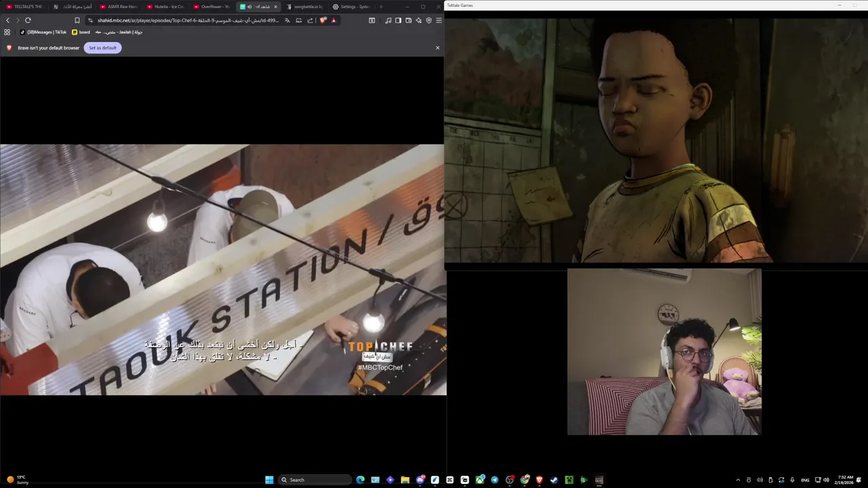Open Brave main hamburger menu
This screenshot has height=488, width=868.
(x=439, y=20)
